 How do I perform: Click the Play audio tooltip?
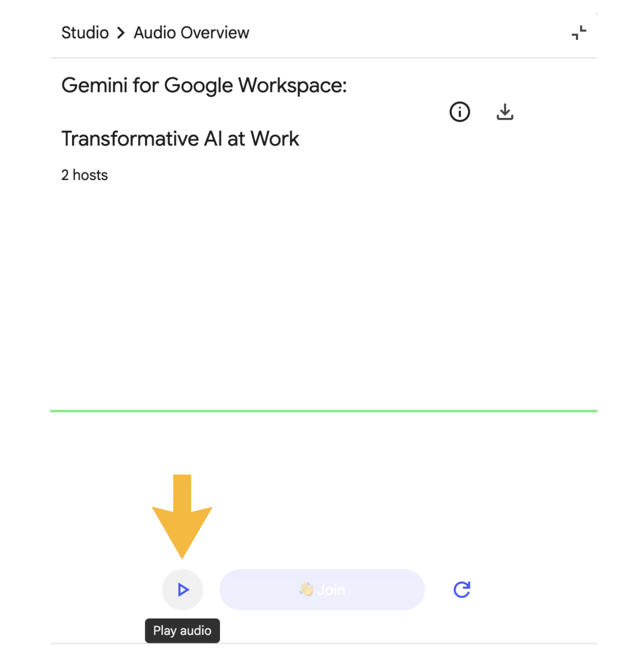click(x=182, y=631)
